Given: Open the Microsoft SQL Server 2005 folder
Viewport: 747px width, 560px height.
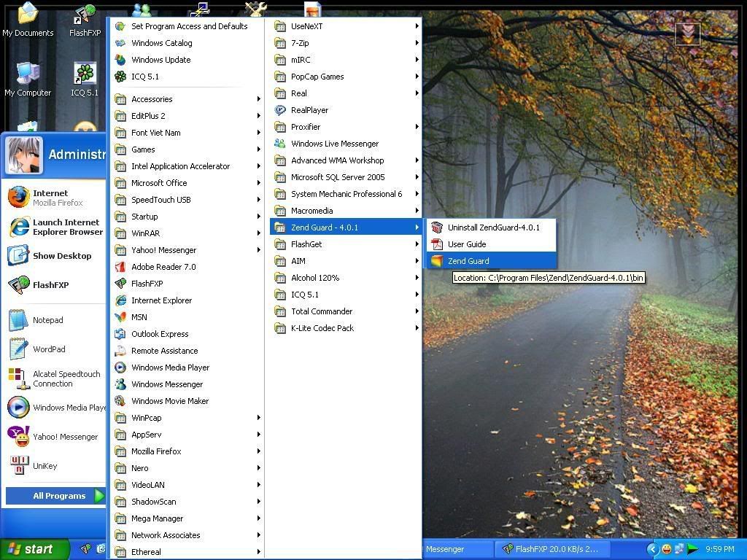Looking at the screenshot, I should (346, 177).
